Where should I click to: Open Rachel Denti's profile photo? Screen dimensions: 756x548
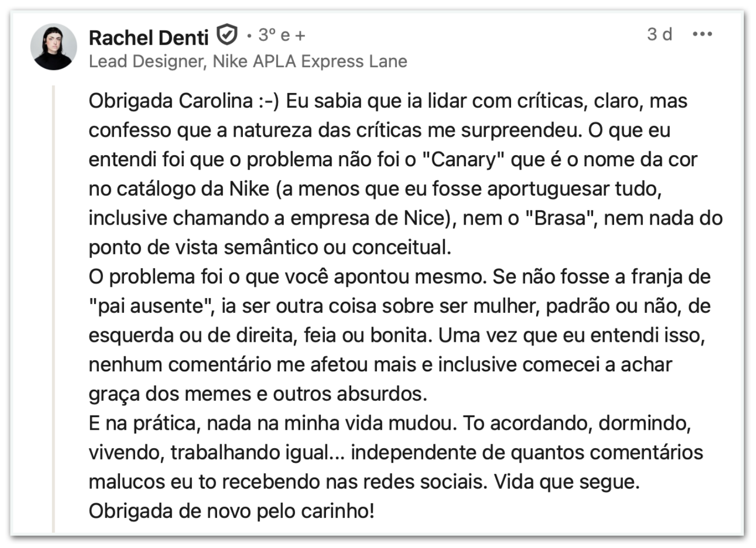tap(54, 47)
